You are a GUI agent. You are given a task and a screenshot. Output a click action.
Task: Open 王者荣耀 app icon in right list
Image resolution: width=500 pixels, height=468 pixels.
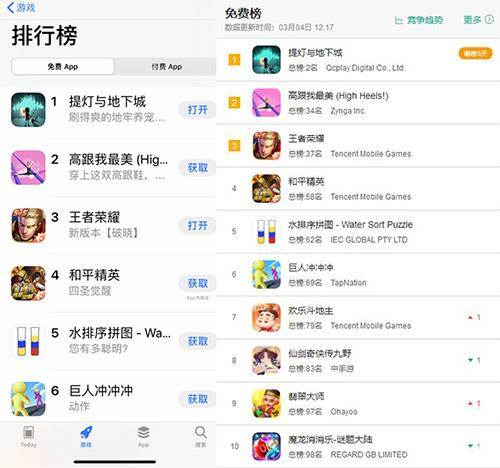266,145
